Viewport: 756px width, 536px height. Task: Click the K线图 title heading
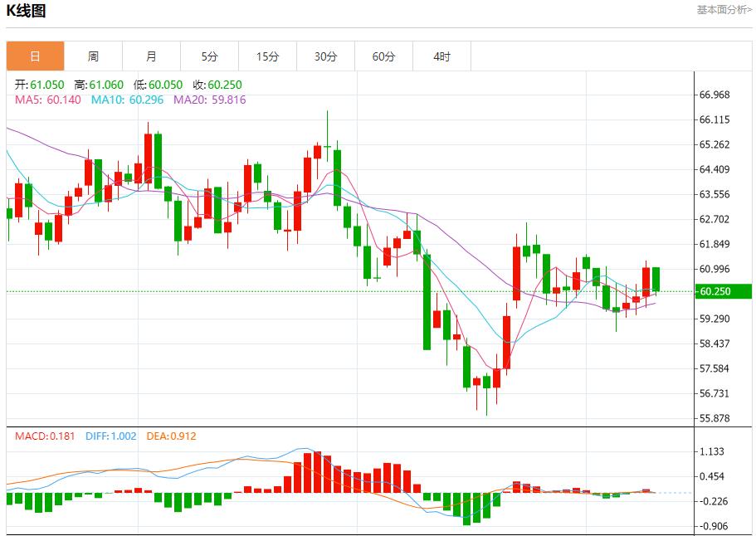click(x=27, y=11)
